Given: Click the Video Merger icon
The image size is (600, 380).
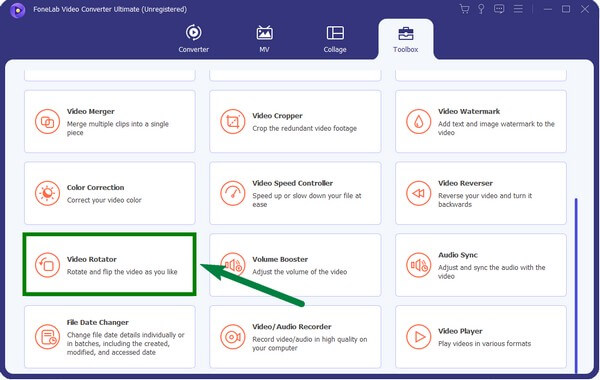Looking at the screenshot, I should (47, 122).
